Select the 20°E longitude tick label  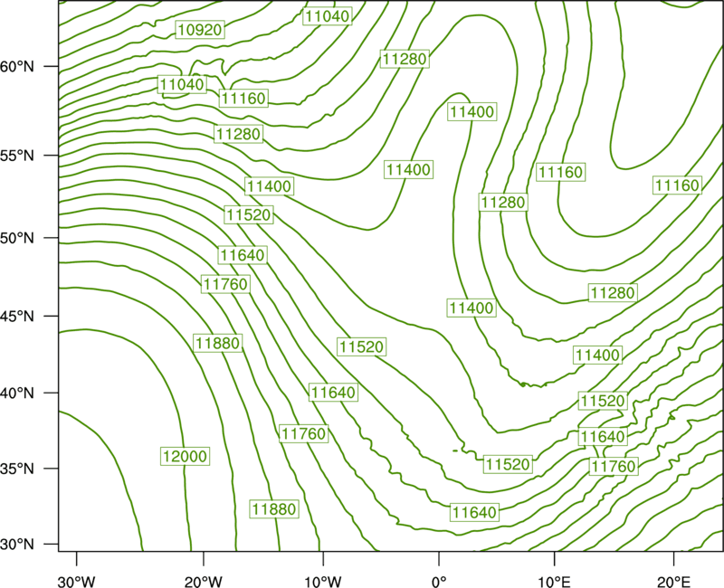pos(673,582)
